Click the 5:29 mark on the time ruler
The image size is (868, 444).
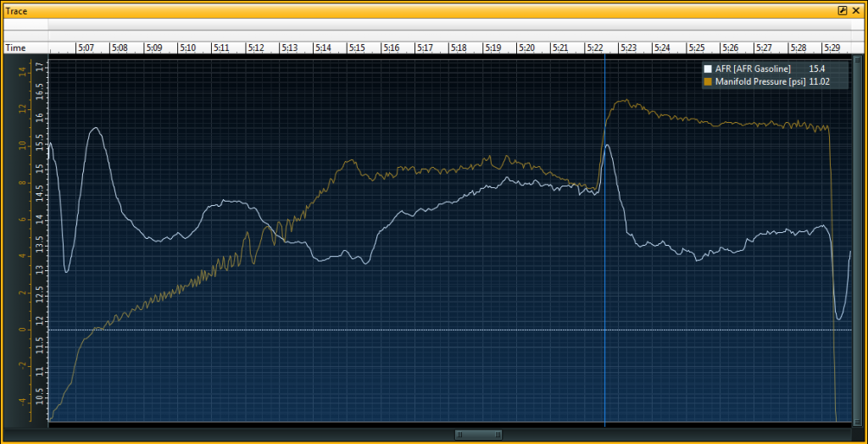(x=832, y=48)
